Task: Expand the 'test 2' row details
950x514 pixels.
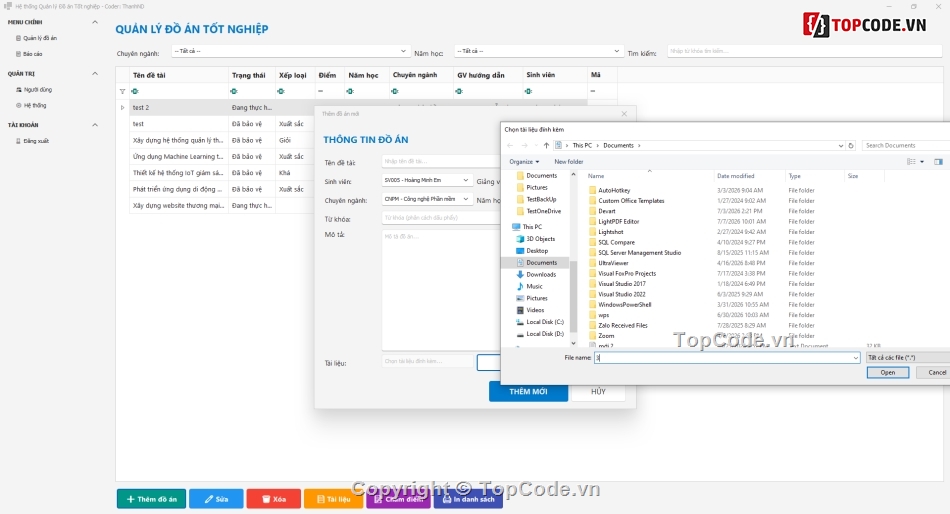Action: [x=122, y=108]
